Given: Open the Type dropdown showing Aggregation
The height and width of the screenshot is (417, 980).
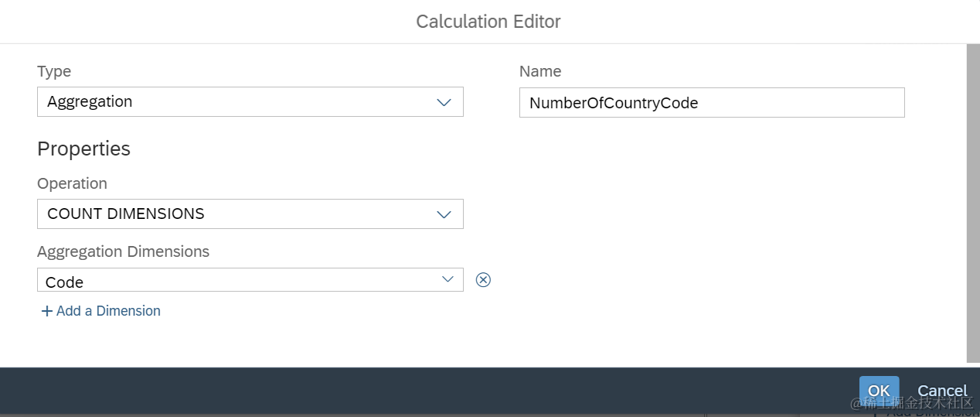Looking at the screenshot, I should 240,102.
